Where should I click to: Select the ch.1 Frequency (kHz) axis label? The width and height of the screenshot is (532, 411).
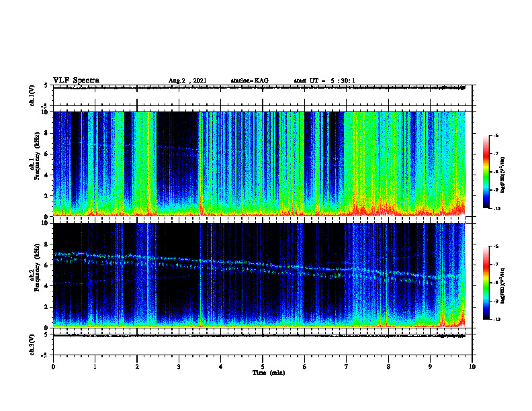36,156
